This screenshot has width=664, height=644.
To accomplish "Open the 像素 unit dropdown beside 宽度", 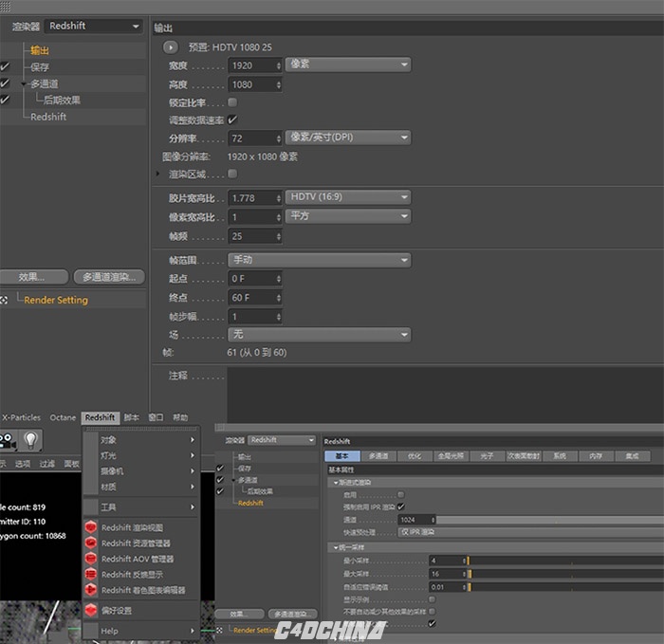I will pos(348,64).
